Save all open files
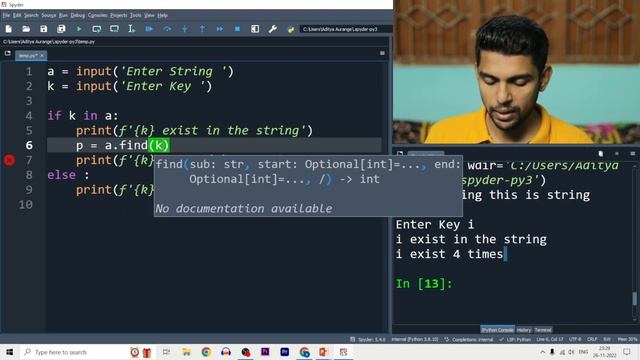 click(61, 29)
